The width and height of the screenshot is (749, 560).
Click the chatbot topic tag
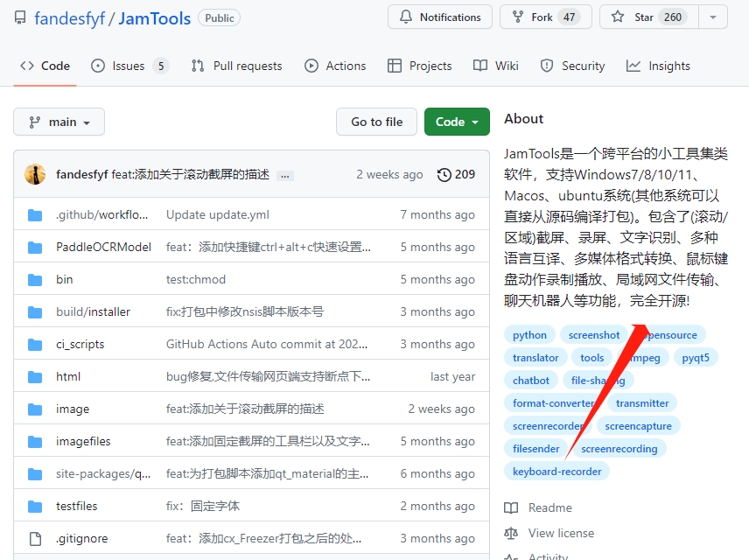(531, 381)
